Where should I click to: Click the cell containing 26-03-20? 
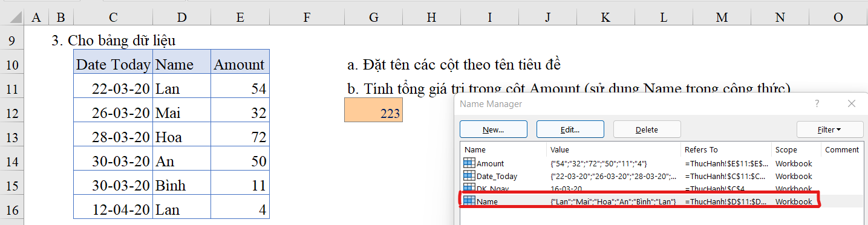point(113,112)
